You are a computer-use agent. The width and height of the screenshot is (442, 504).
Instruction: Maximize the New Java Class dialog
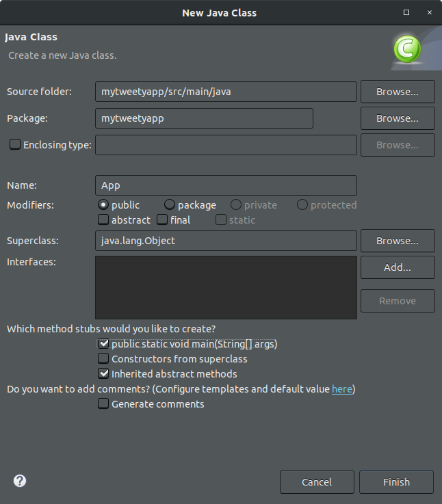(x=406, y=12)
